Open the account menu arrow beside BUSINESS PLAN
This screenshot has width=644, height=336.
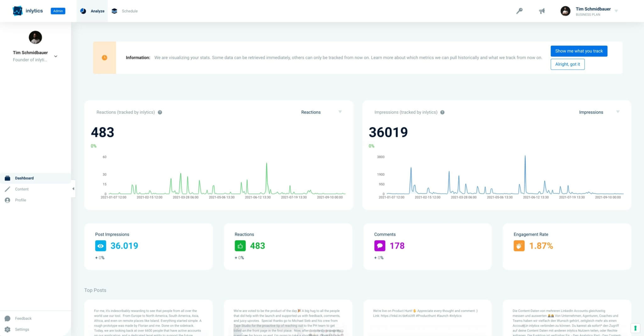coord(616,11)
